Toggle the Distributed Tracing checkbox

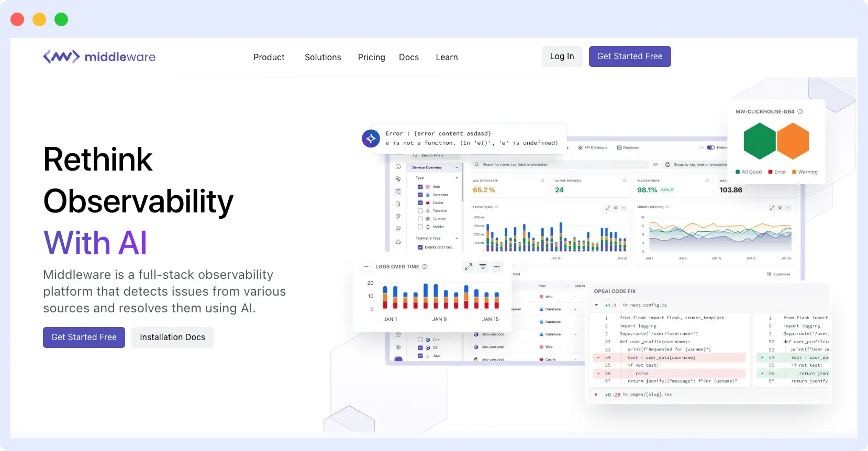pyautogui.click(x=420, y=247)
